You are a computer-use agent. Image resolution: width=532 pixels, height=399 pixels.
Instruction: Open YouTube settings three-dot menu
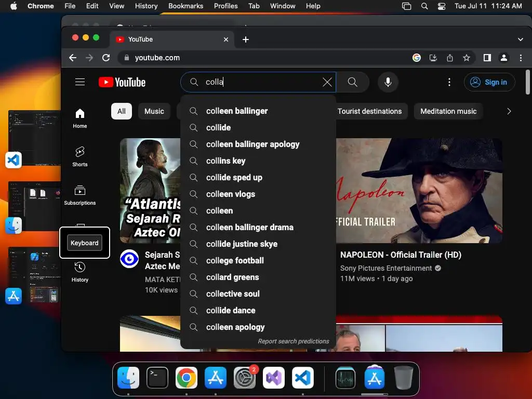449,82
